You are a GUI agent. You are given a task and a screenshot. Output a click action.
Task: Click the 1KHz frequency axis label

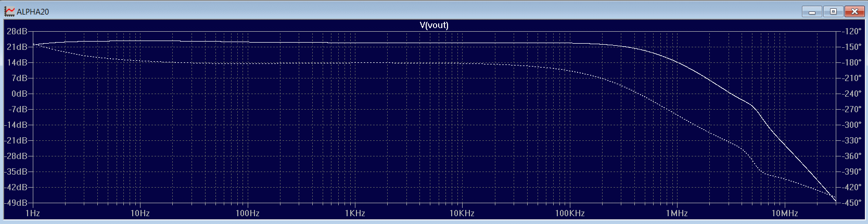pos(355,213)
